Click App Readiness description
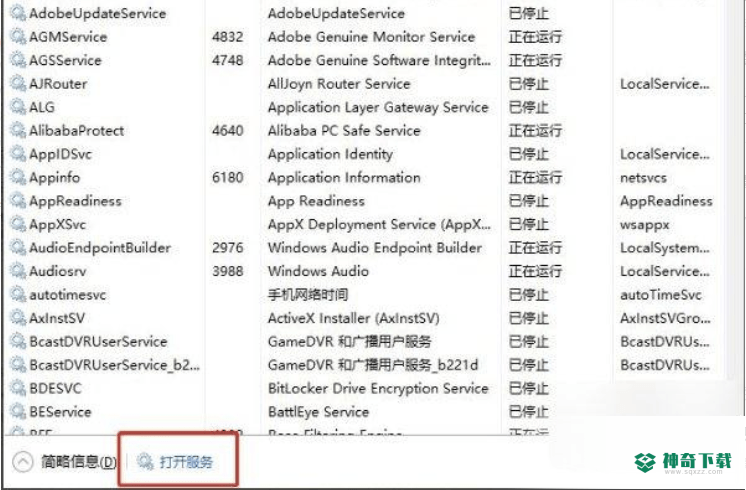The width and height of the screenshot is (746, 490). tap(316, 201)
